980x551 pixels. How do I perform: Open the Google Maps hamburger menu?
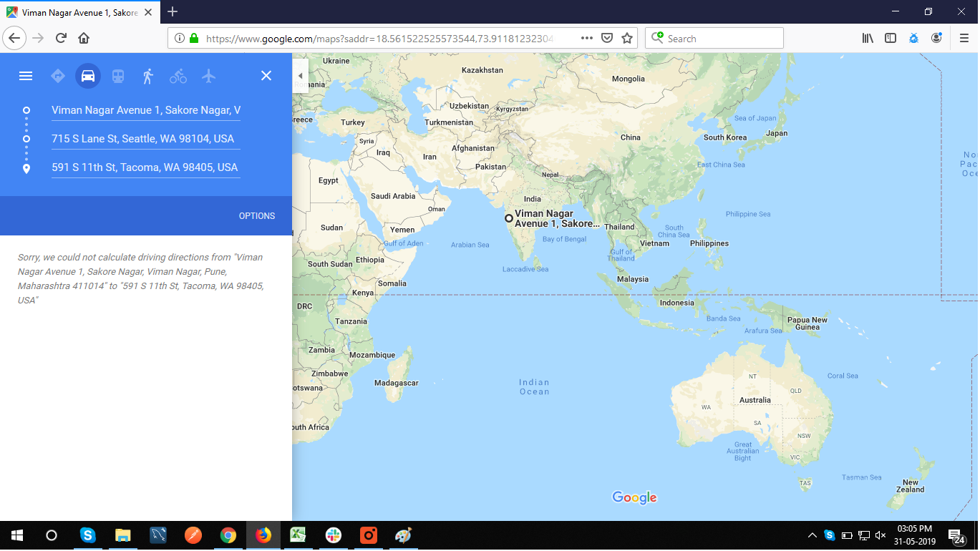[x=26, y=76]
